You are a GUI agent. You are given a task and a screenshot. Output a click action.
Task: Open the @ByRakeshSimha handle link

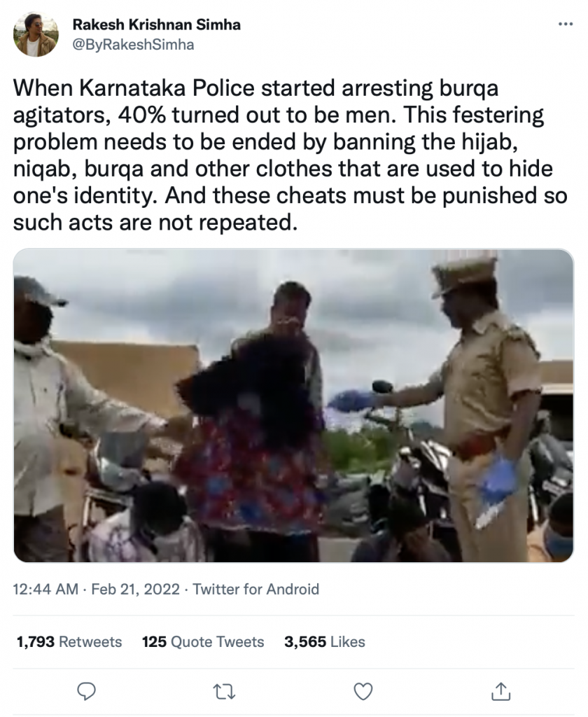pos(134,45)
